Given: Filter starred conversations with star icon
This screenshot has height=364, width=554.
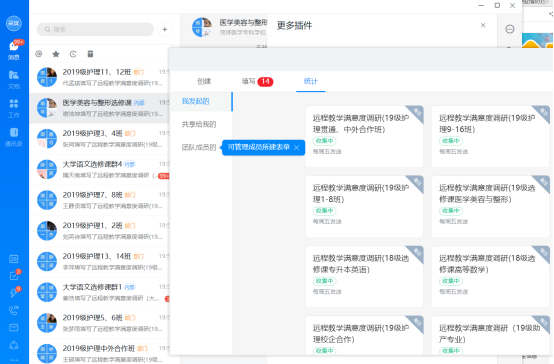Looking at the screenshot, I should pyautogui.click(x=56, y=54).
